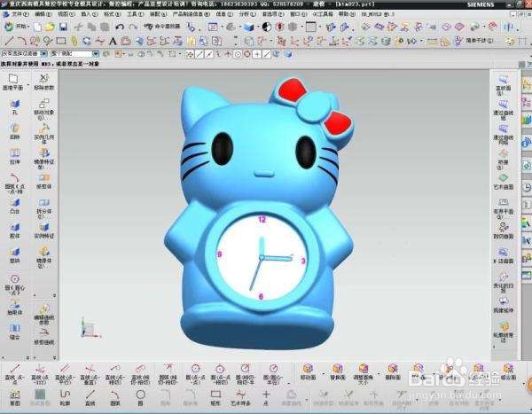532x414 pixels.
Task: Click the New file icon
Action: (37, 27)
